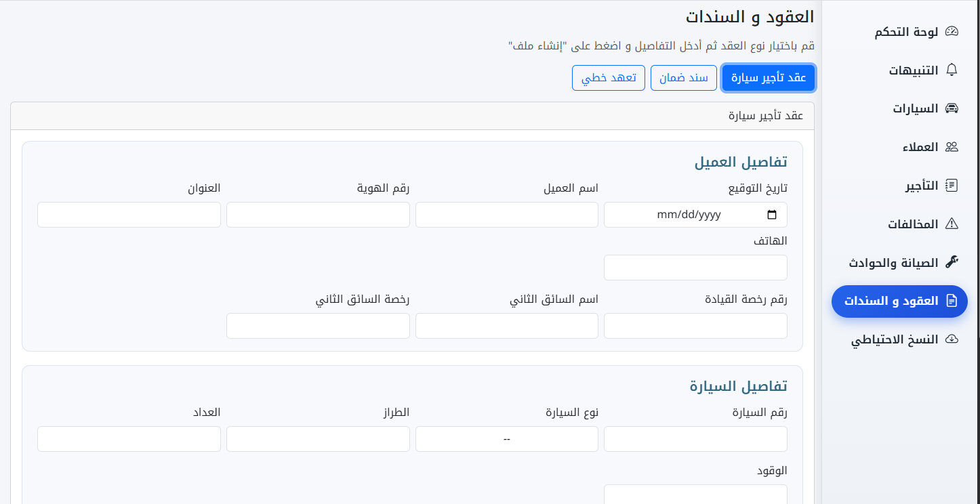Click the bell icon beside التنبيهات
Viewport: 980px width, 504px height.
tap(952, 70)
